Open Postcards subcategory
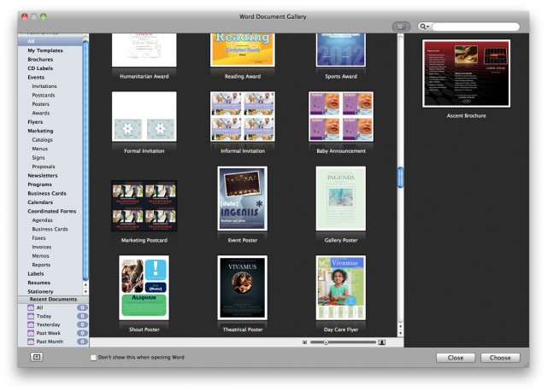The height and width of the screenshot is (392, 547). [44, 95]
